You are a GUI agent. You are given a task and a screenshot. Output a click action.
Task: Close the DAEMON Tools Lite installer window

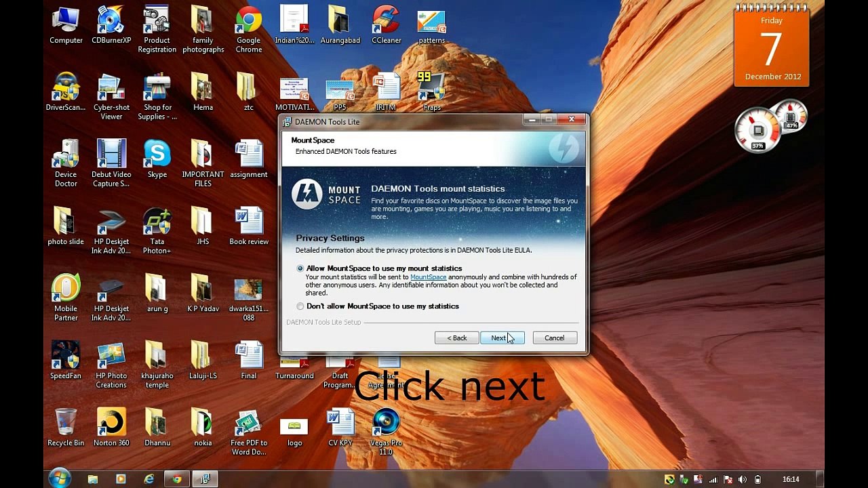click(x=572, y=120)
